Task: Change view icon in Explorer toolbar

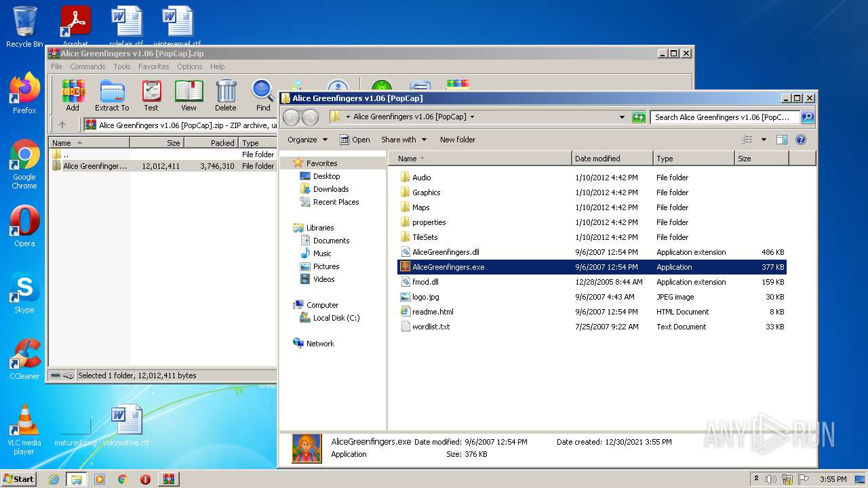Action: point(747,140)
